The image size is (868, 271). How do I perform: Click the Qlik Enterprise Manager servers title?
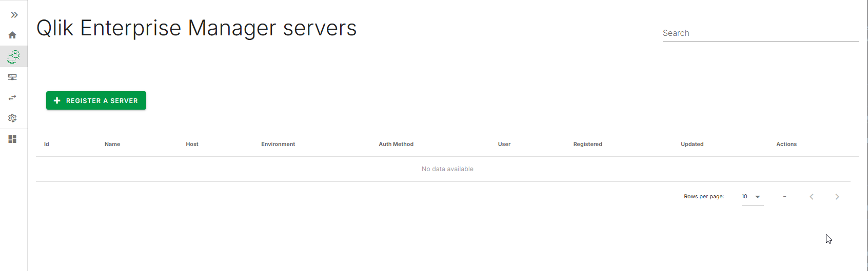tap(196, 28)
